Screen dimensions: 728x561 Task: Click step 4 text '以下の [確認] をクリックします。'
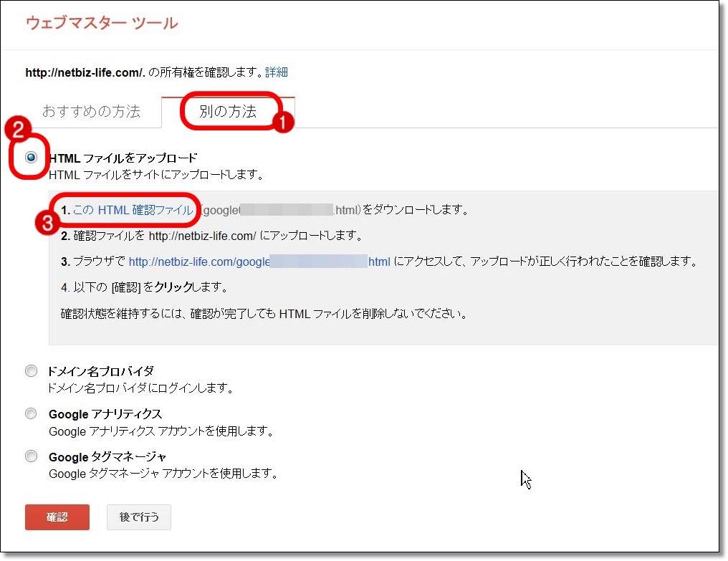[150, 287]
